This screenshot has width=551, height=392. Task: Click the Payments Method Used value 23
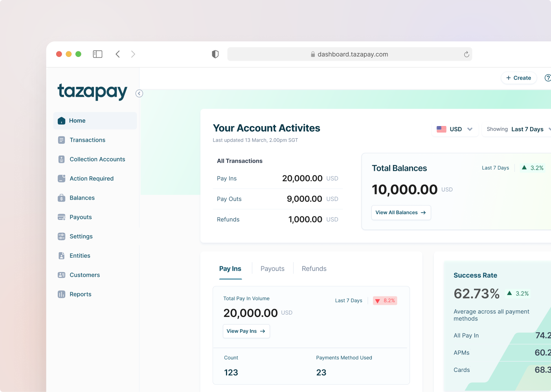(x=321, y=372)
